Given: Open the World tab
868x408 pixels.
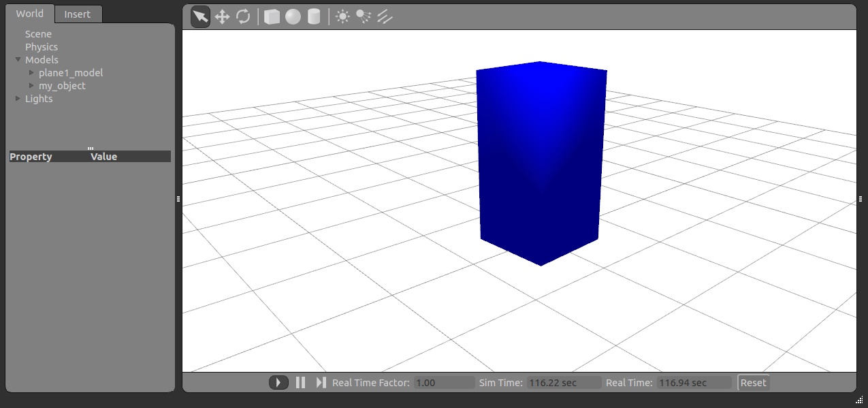Looking at the screenshot, I should coord(30,14).
